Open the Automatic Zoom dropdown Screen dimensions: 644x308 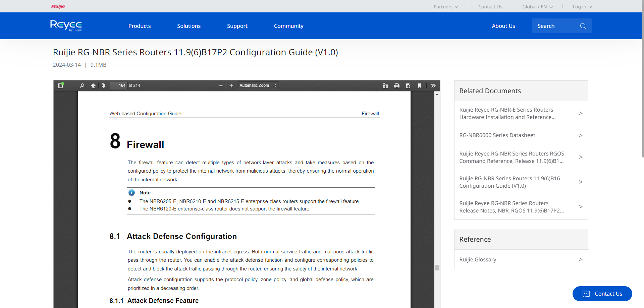(258, 85)
